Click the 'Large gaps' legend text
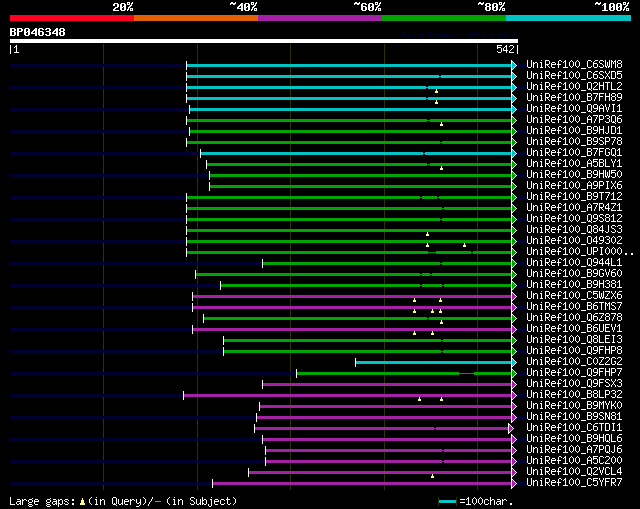The image size is (640, 509). 42,501
